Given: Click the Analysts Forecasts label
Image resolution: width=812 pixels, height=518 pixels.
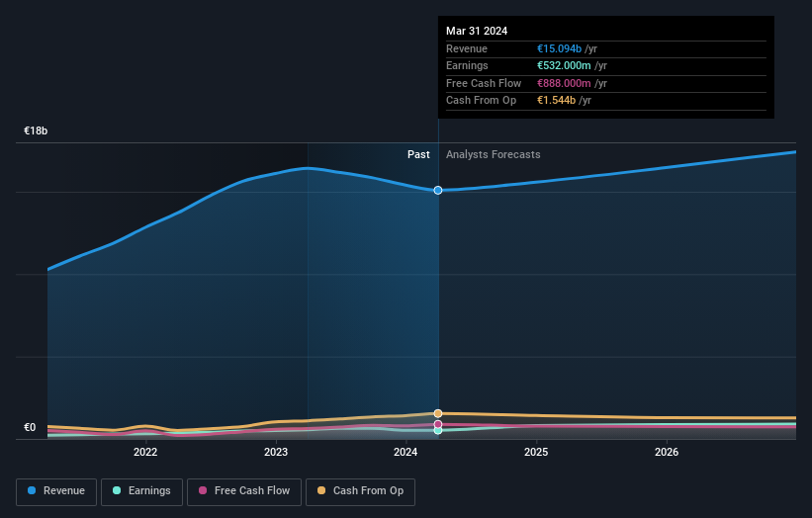Looking at the screenshot, I should tap(493, 154).
